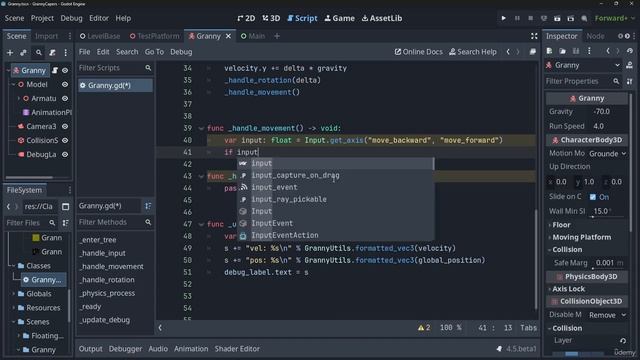Open the Scene dock extra options menu
The width and height of the screenshot is (640, 360).
[x=65, y=53]
